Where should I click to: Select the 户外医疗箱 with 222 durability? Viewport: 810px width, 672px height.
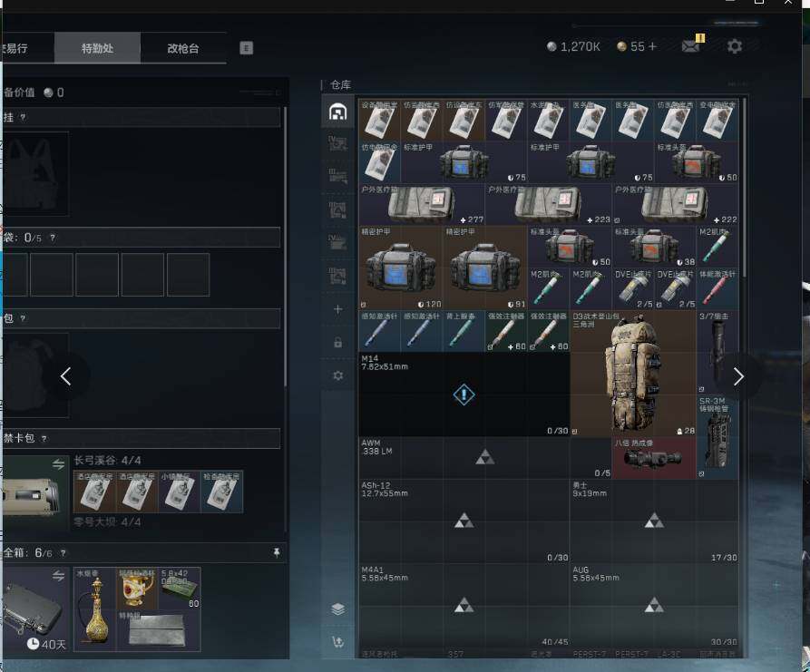tap(675, 205)
